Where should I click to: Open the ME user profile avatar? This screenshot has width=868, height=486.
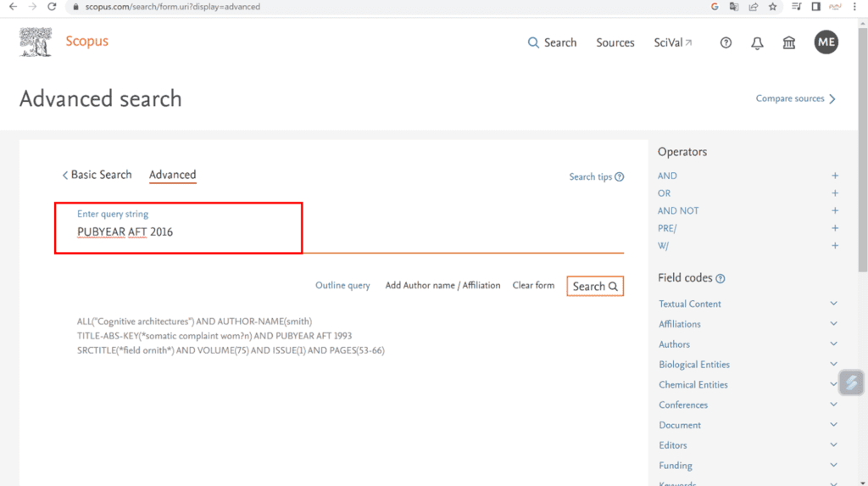click(826, 42)
